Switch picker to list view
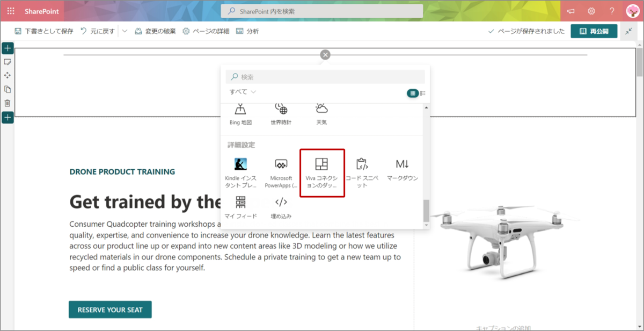Viewport: 644px width, 331px height. (423, 93)
